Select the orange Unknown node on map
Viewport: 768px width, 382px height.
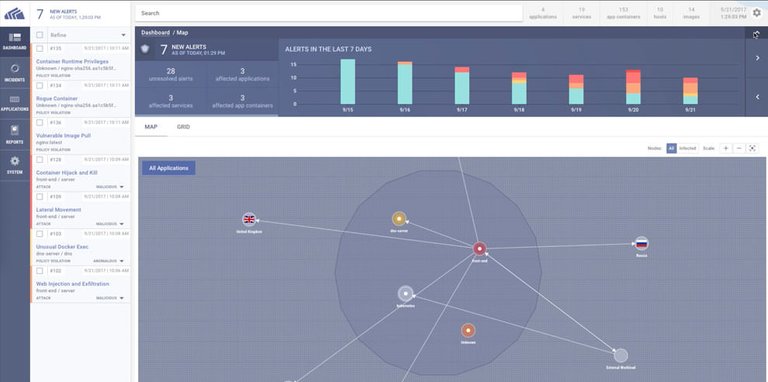point(468,331)
